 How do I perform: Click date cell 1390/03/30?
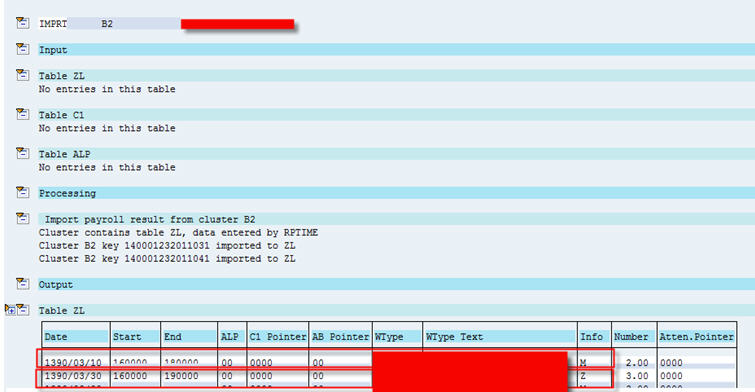[73, 376]
